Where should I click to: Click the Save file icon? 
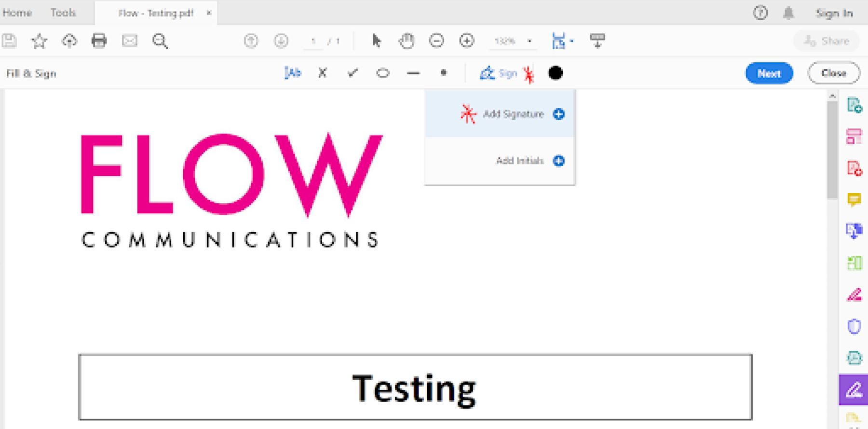pos(9,41)
